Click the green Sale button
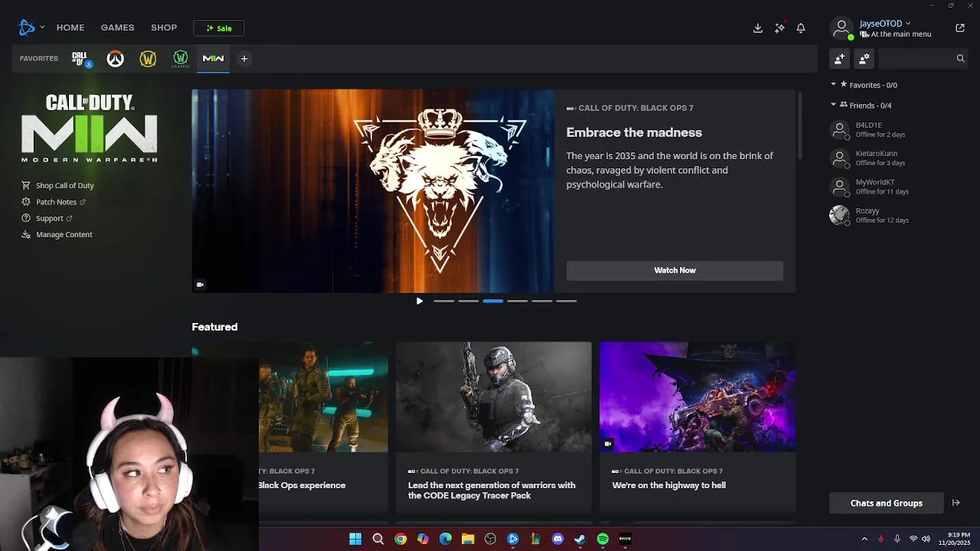This screenshot has height=551, width=980. point(219,28)
